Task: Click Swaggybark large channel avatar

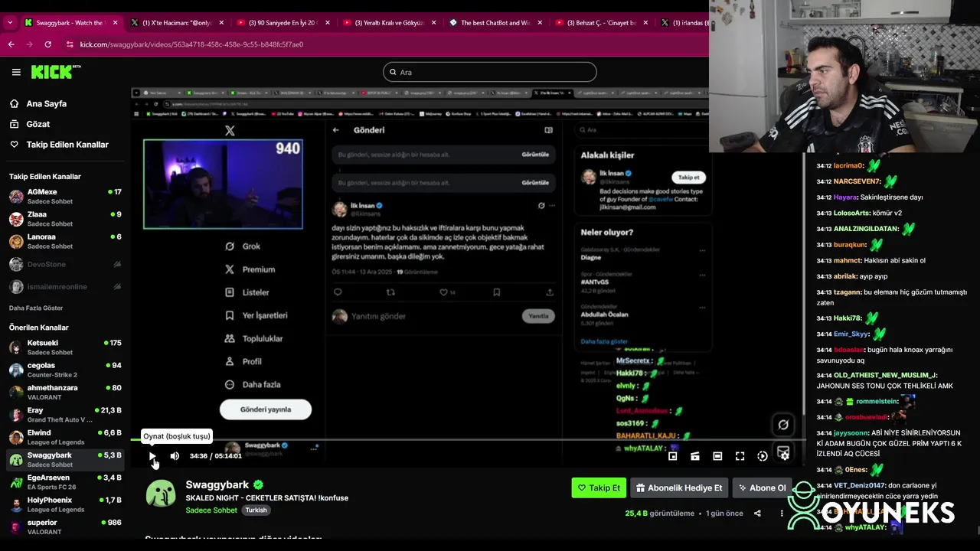Action: [161, 494]
